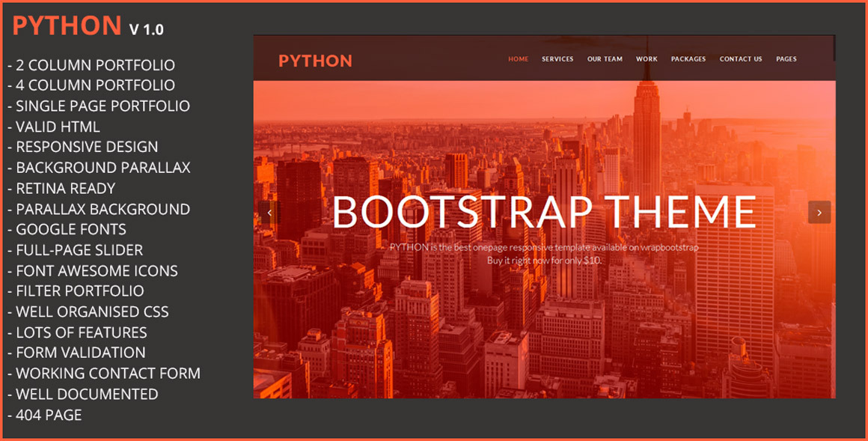Click the next slide arrow on the slider

(819, 212)
